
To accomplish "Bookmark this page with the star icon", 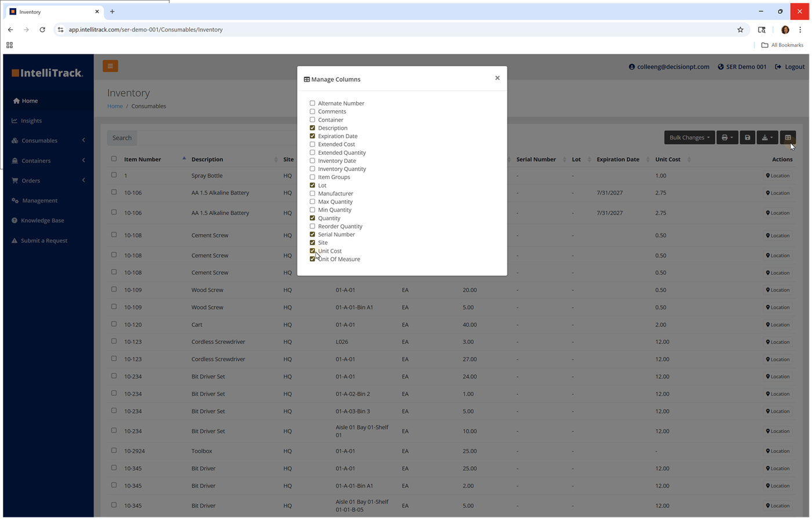I will [740, 30].
